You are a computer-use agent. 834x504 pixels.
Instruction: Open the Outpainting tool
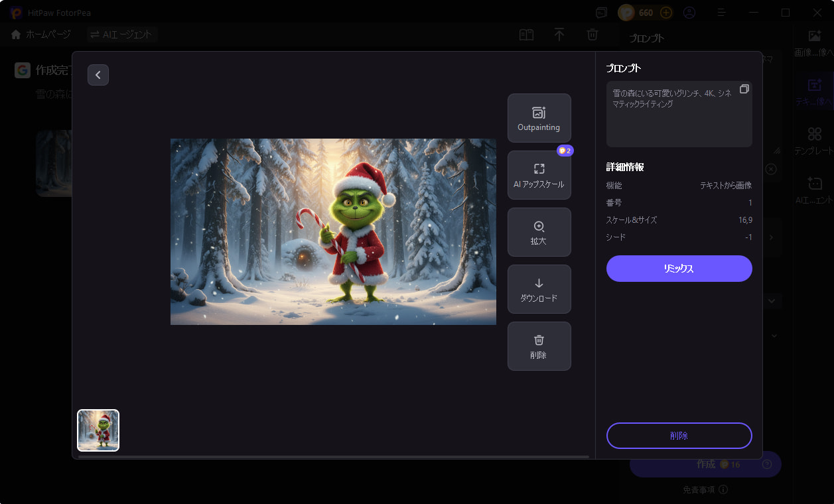click(x=539, y=118)
